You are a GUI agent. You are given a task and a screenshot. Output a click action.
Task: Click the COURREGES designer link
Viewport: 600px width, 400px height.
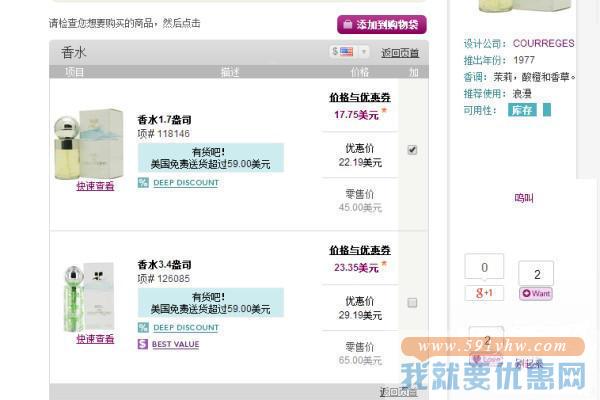point(543,43)
